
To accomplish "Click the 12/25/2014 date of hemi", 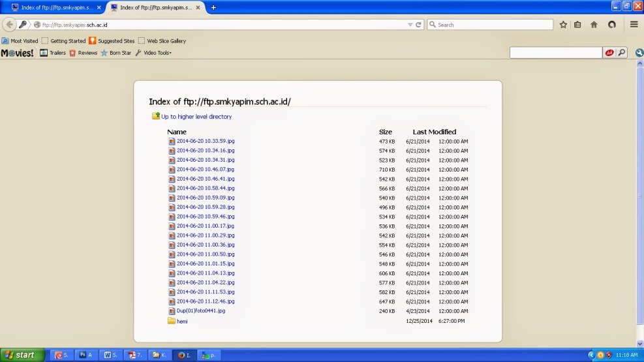I will tap(419, 321).
